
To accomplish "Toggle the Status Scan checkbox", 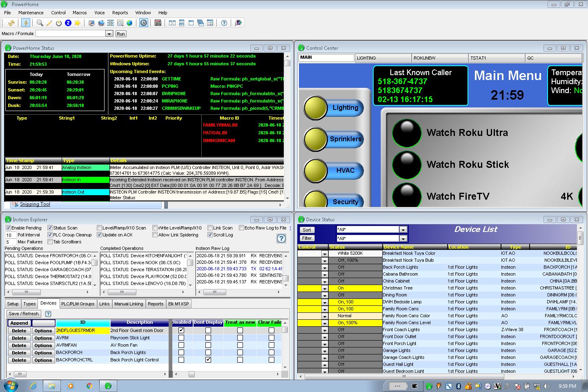I will tap(50, 228).
